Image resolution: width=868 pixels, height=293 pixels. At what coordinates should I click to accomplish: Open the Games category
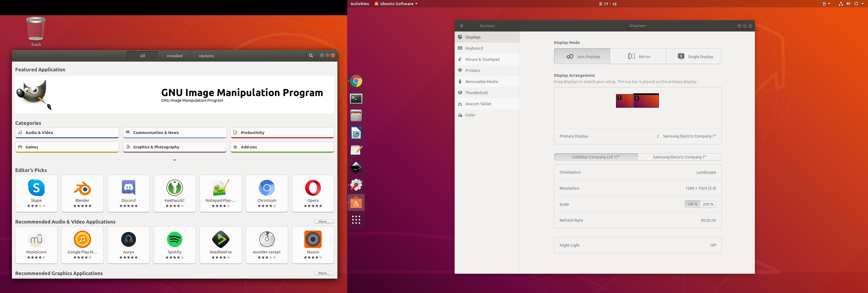tap(67, 147)
